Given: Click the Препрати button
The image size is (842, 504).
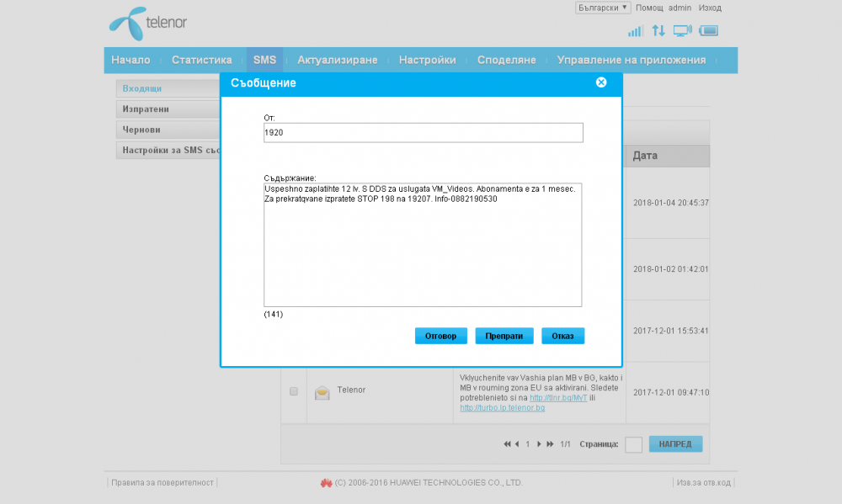Looking at the screenshot, I should click(x=504, y=336).
